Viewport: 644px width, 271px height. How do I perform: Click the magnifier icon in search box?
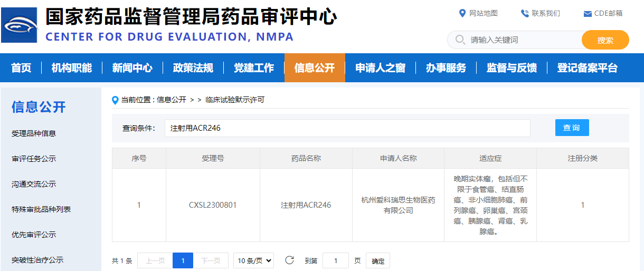tap(459, 40)
